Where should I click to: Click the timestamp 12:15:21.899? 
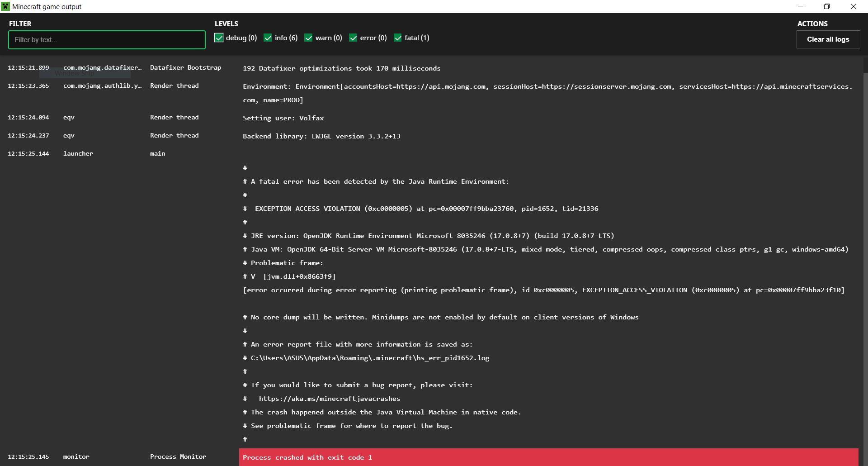click(x=28, y=67)
